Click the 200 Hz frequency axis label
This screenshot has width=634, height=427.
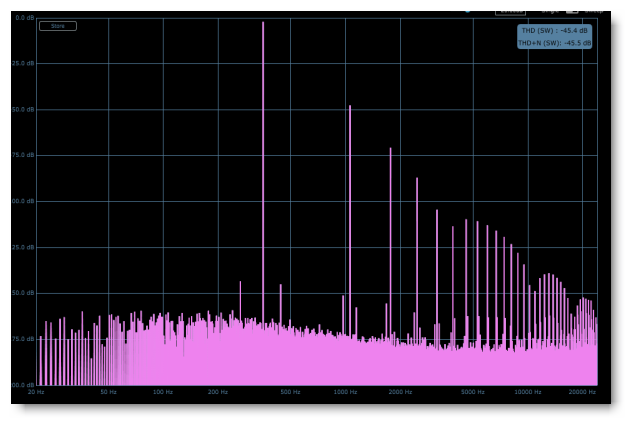[218, 392]
